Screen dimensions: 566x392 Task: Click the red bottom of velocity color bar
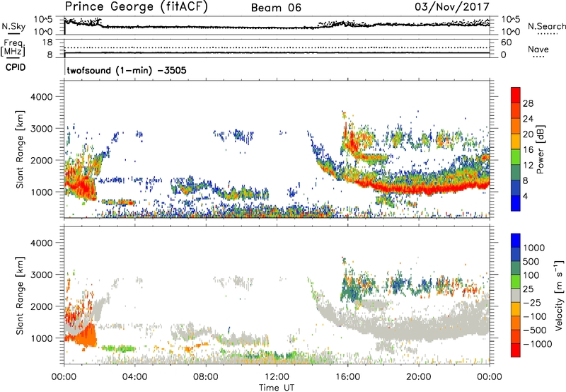[x=516, y=350]
